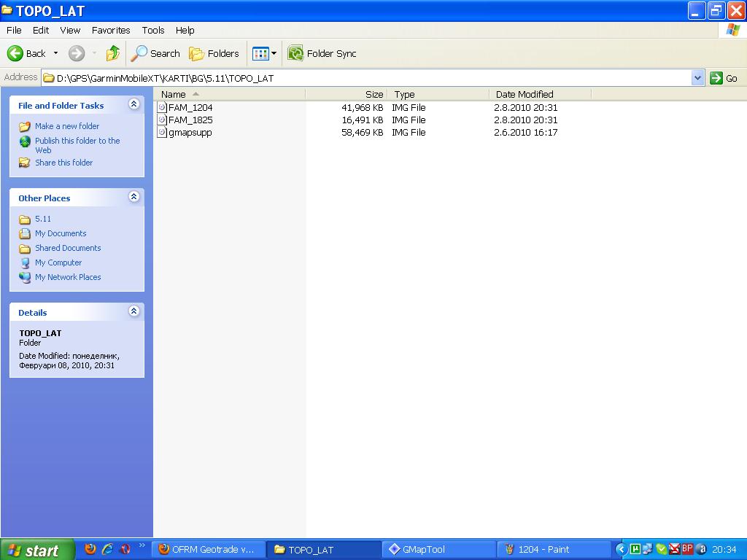Click the Firefox quick launch icon
The height and width of the screenshot is (560, 747).
pyautogui.click(x=90, y=549)
